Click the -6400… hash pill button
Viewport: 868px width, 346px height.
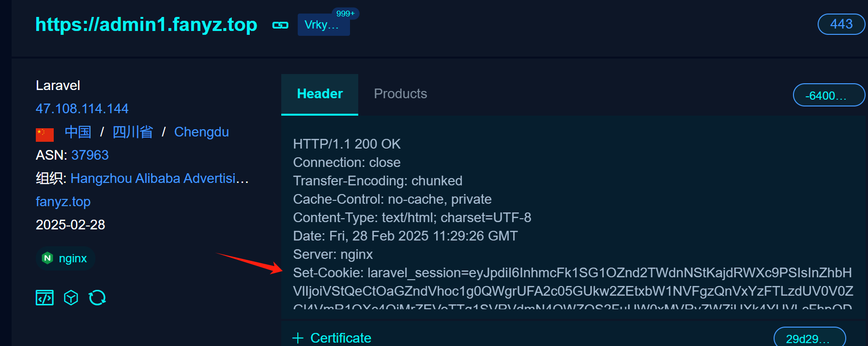[x=828, y=95]
